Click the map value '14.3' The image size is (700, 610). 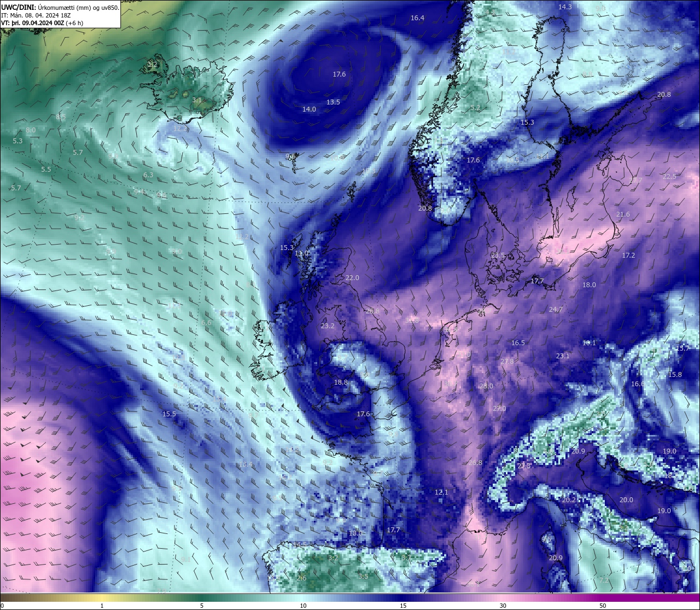point(565,7)
